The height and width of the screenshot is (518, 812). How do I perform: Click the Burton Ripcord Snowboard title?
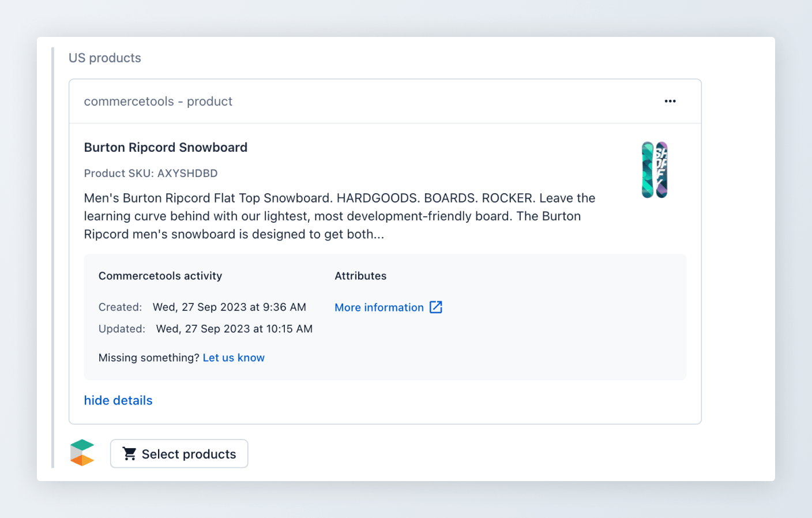(x=166, y=148)
